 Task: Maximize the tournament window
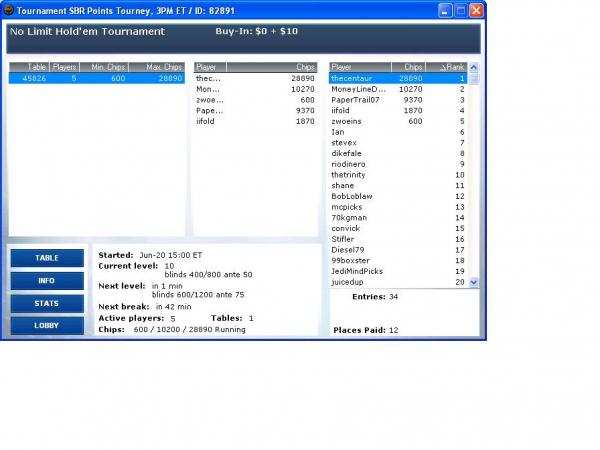pos(460,11)
